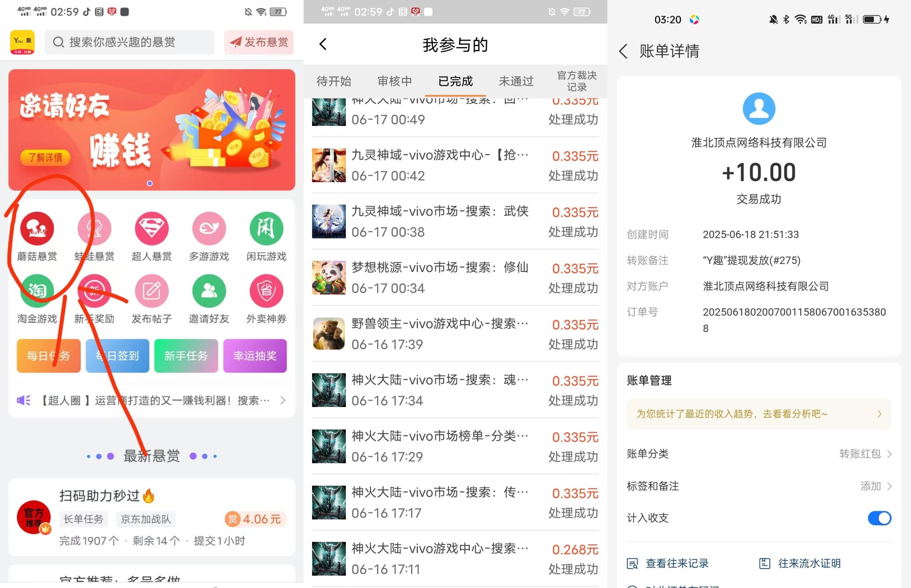911x588 pixels.
Task: Open 每日签到
Action: click(x=118, y=355)
